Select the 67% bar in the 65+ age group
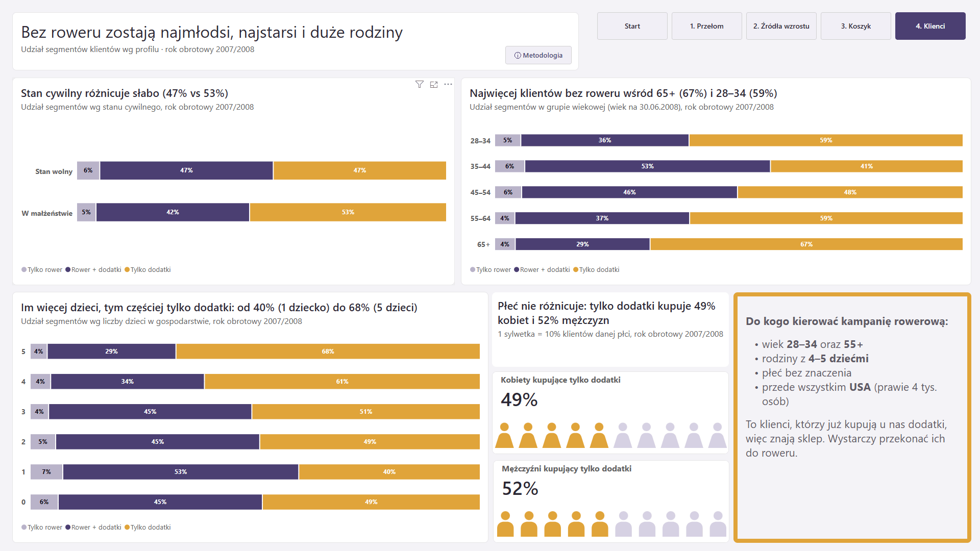 (x=806, y=244)
